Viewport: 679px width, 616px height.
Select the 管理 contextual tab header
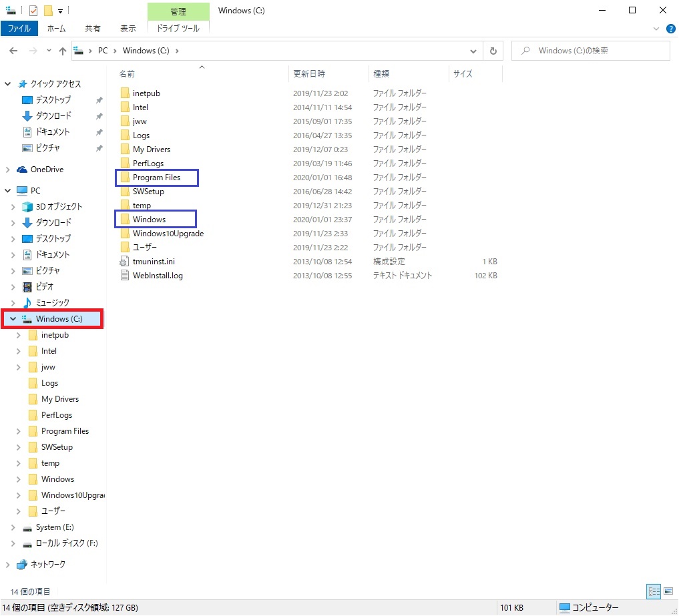tap(178, 12)
